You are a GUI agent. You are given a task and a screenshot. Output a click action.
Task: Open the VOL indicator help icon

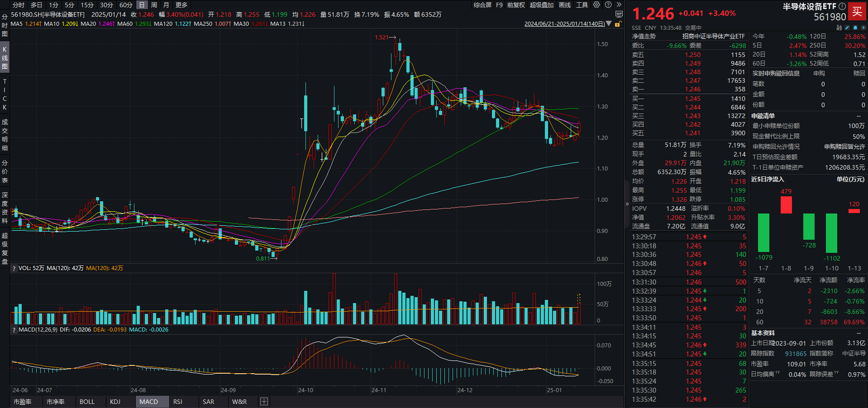point(14,268)
